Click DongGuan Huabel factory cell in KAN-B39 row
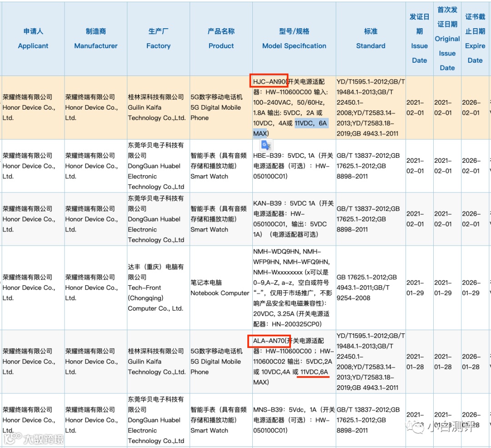This screenshot has width=491, height=448. click(159, 219)
